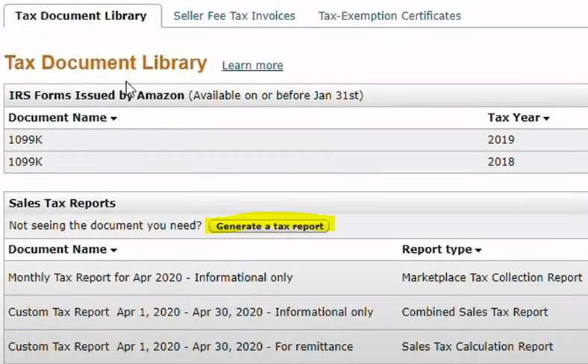Click Generate a tax report button

point(269,226)
